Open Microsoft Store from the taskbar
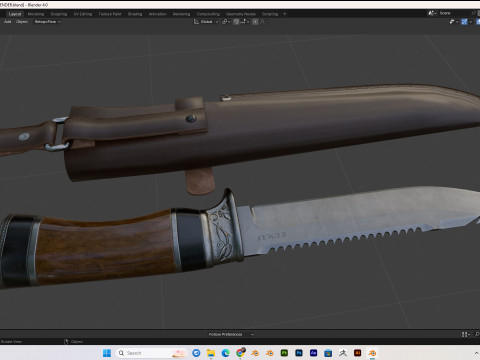480x360 pixels. click(328, 353)
